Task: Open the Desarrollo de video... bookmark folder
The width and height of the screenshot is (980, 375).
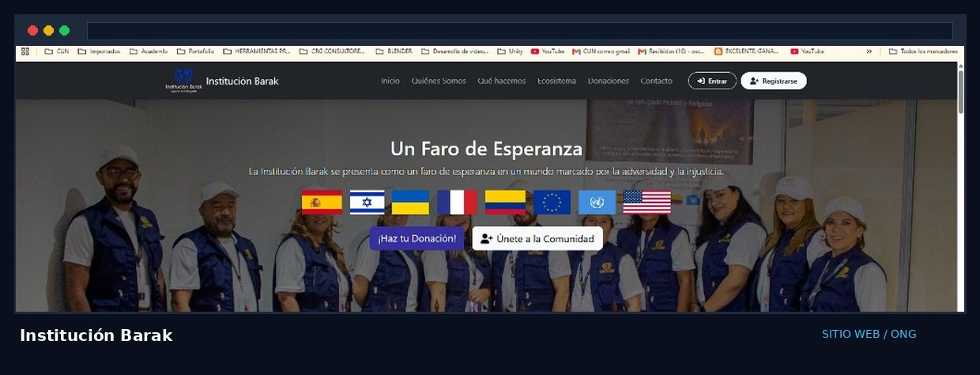Action: (454, 51)
